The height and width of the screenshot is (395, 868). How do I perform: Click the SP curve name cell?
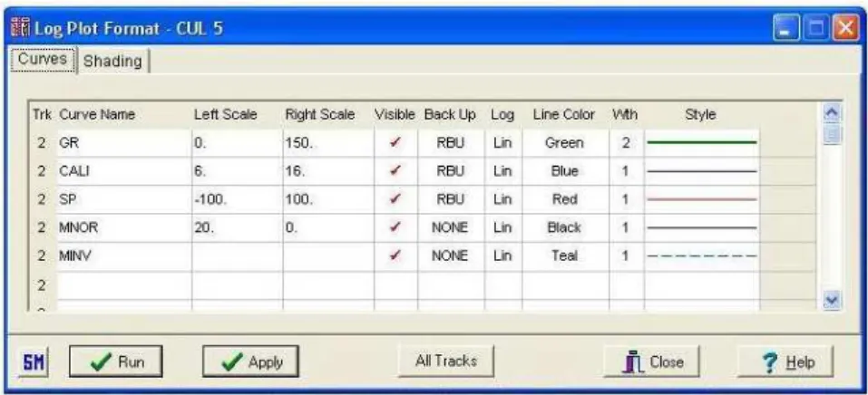(123, 199)
